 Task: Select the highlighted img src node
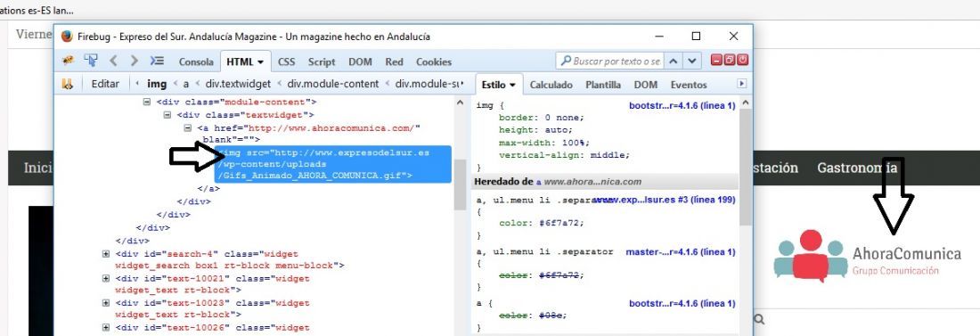click(x=332, y=164)
